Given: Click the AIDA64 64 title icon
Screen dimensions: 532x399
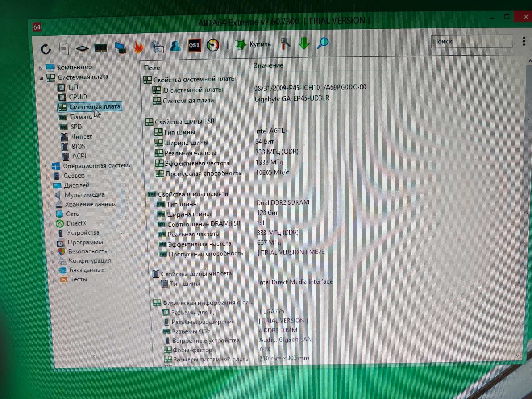Looking at the screenshot, I should click(x=37, y=27).
